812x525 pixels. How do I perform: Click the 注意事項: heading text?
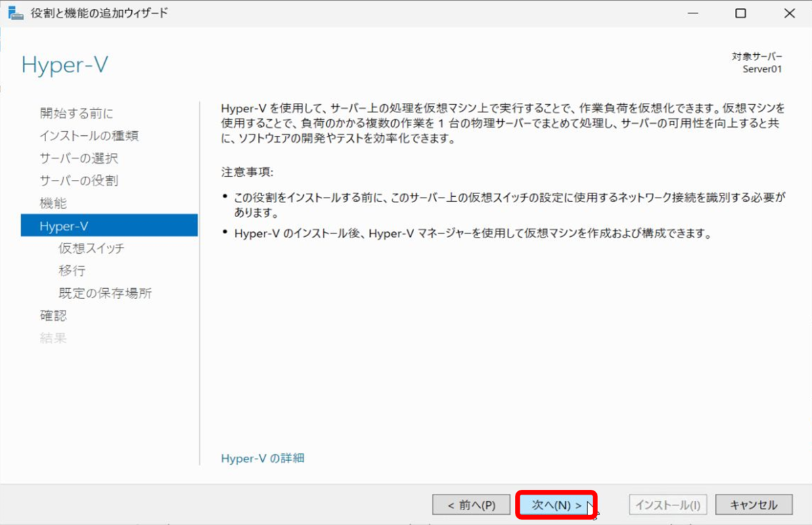click(x=247, y=172)
